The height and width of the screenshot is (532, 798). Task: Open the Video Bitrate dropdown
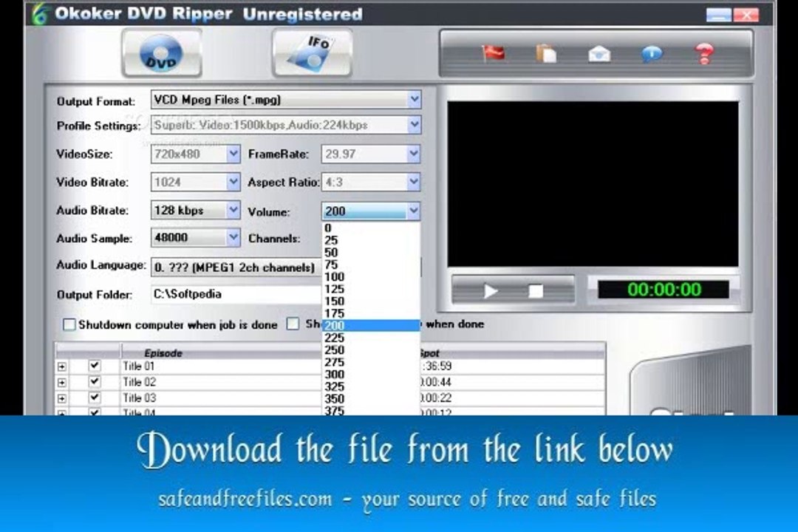(233, 182)
